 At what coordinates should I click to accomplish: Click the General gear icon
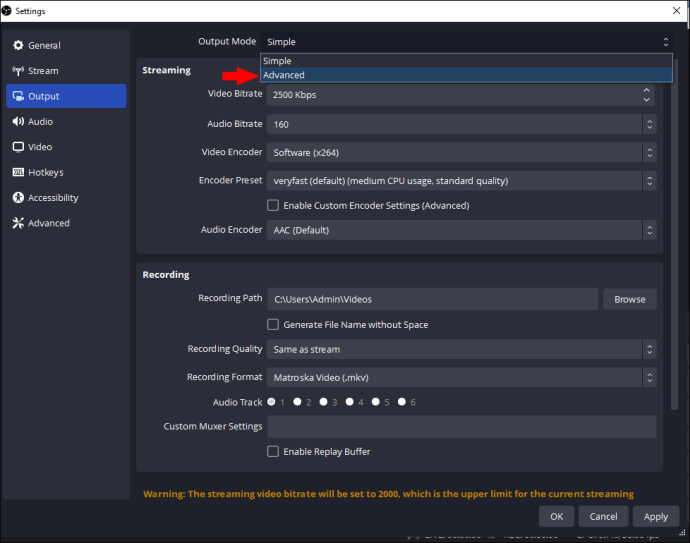18,45
